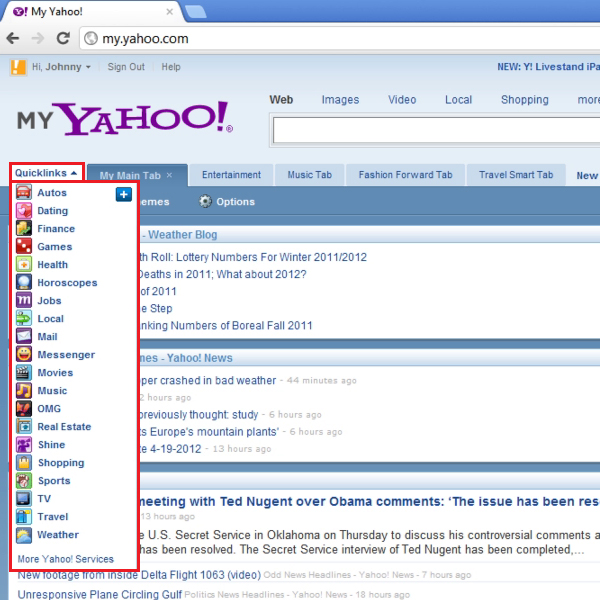Open the Shine quicklink icon
The width and height of the screenshot is (600, 600).
(24, 444)
